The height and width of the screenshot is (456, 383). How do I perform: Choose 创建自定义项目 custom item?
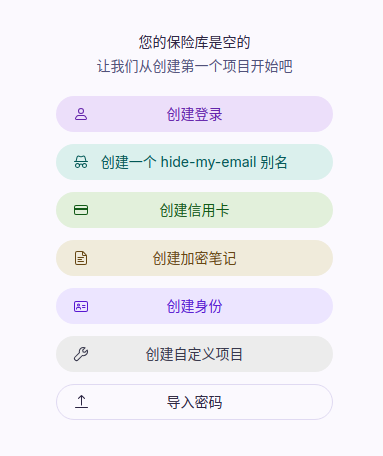tap(194, 354)
